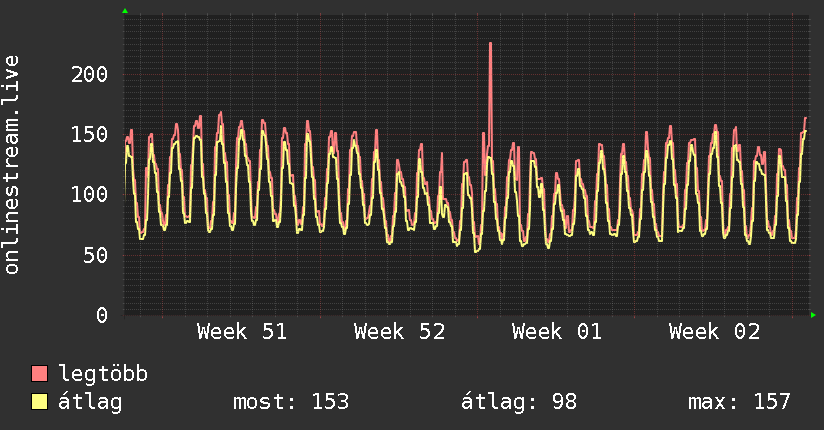Click the 200 y-axis value label
Image resolution: width=824 pixels, height=430 pixels.
pyautogui.click(x=89, y=74)
